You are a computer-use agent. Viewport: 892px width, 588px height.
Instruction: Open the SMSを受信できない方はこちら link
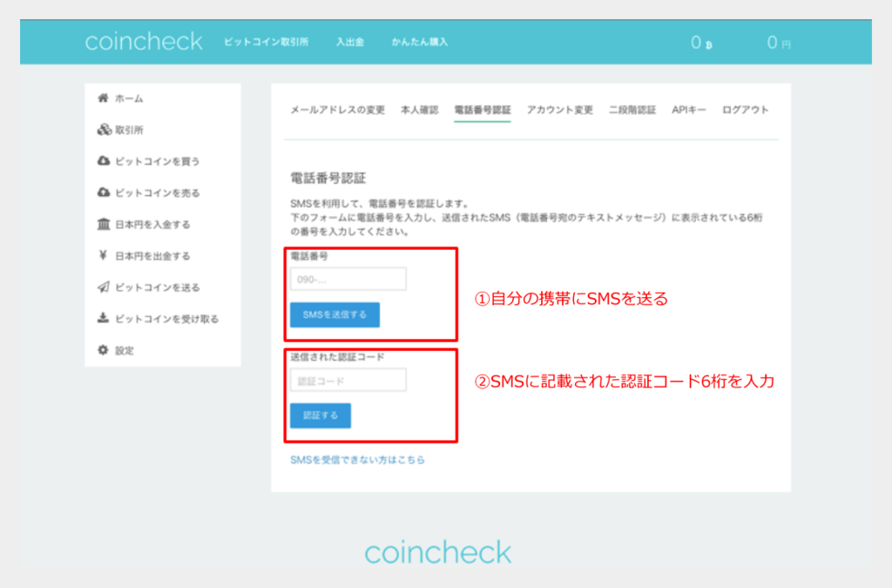point(357,459)
